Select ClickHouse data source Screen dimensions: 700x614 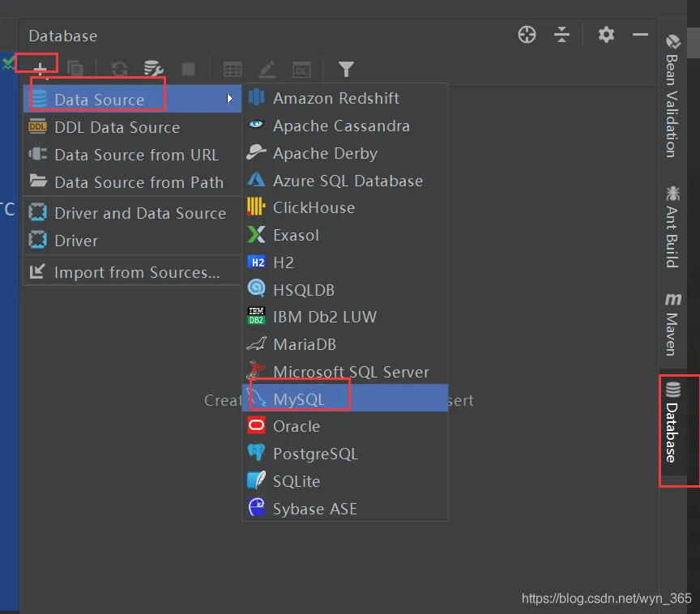coord(345,207)
